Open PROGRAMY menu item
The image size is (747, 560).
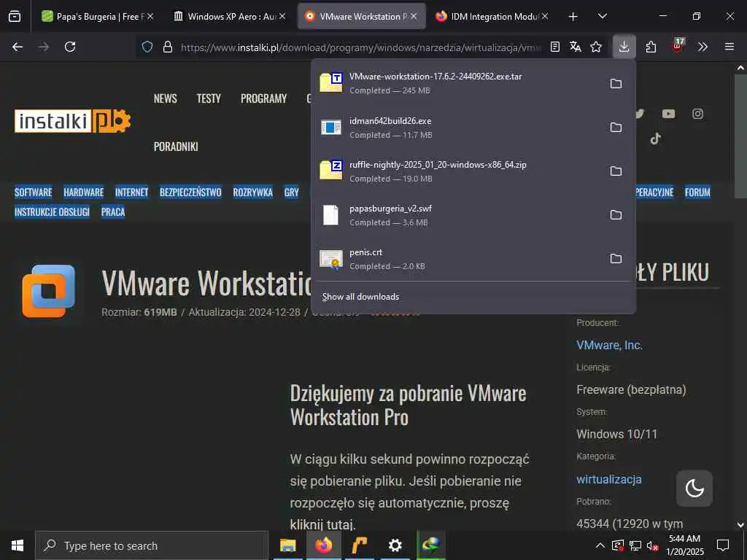click(x=263, y=98)
